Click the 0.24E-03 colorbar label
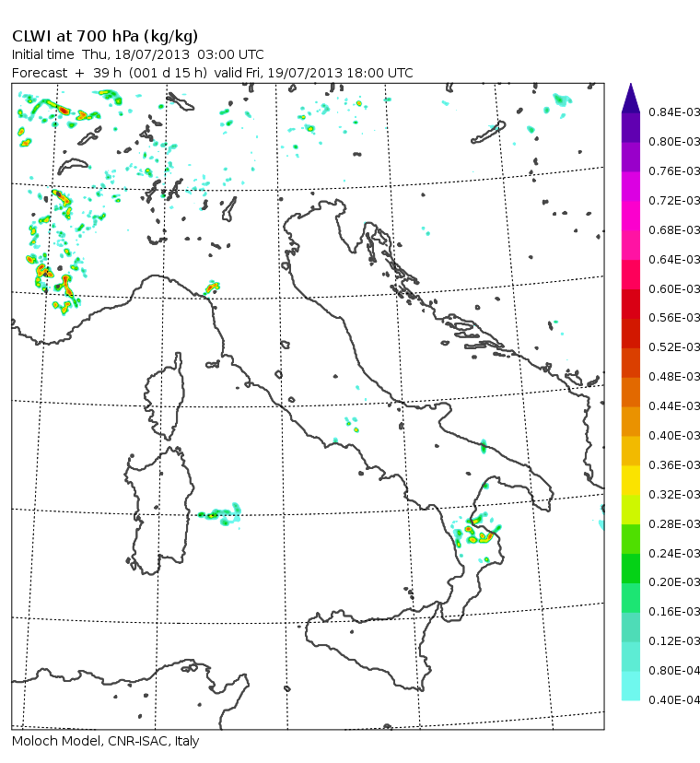Viewport: 700px width, 763px height. coord(674,554)
